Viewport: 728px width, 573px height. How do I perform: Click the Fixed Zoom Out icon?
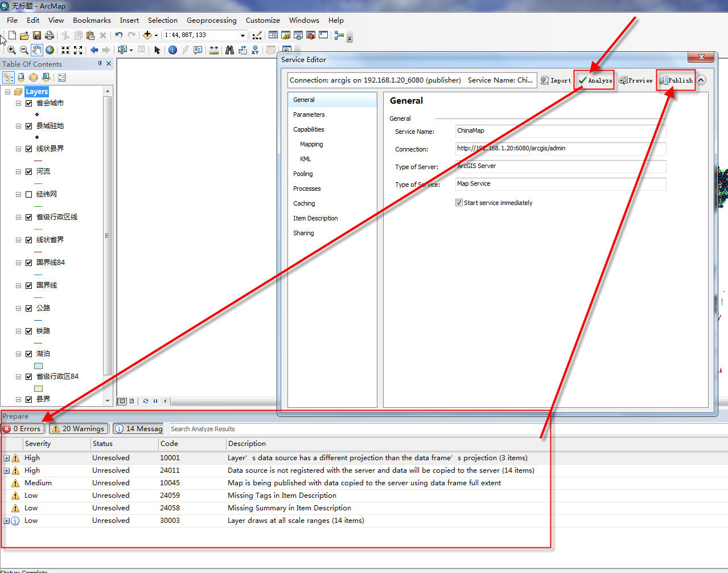pos(78,50)
